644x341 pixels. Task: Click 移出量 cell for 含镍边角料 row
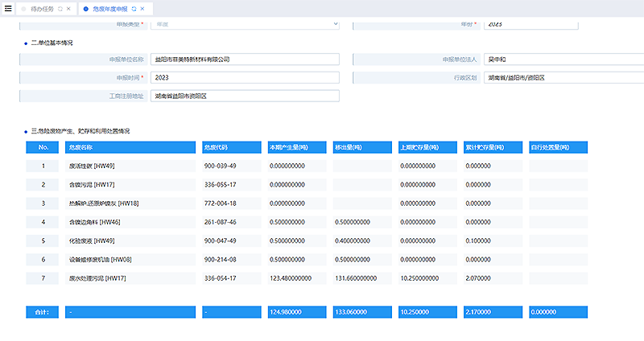[362, 221]
